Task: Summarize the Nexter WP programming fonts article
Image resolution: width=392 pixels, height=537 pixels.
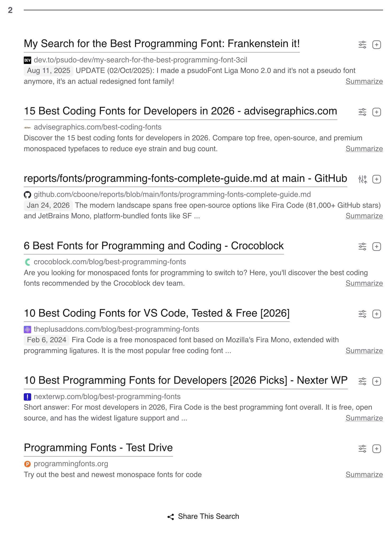Action: coord(364,418)
